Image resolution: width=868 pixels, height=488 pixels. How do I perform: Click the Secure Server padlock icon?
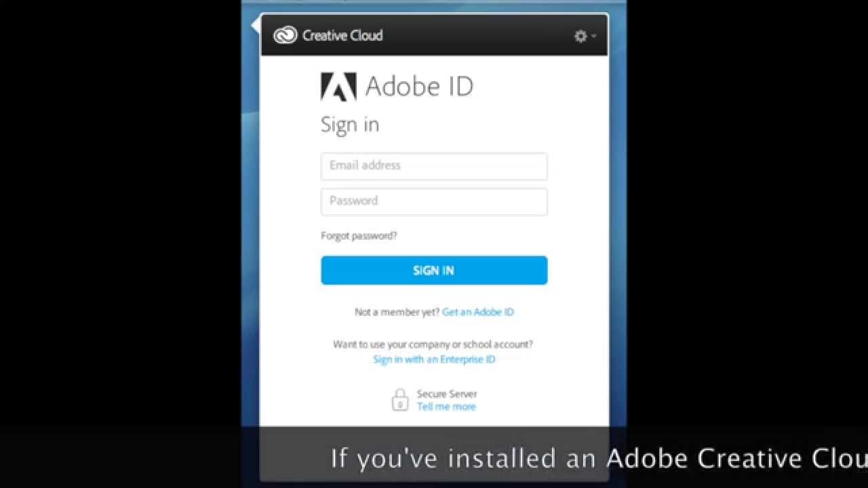pyautogui.click(x=400, y=400)
